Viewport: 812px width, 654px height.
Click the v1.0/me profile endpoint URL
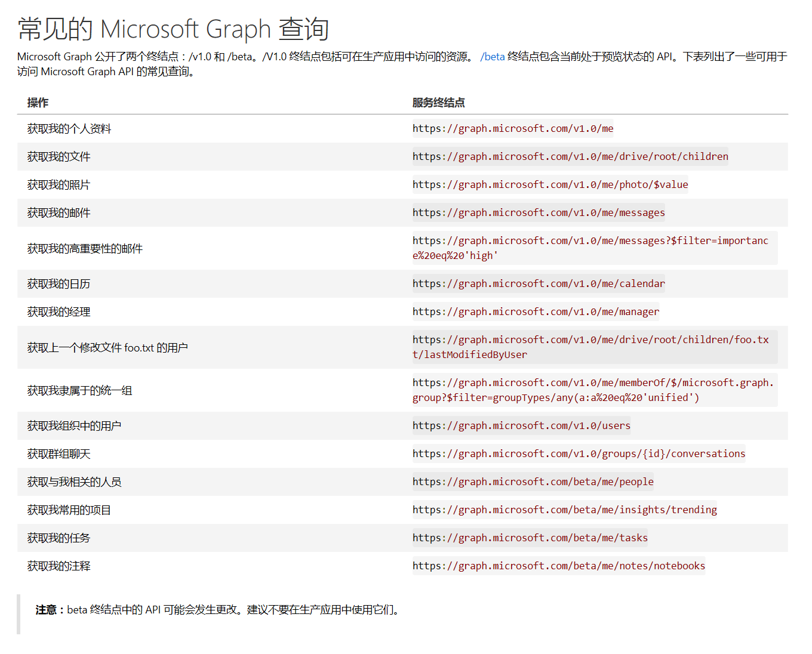(512, 128)
